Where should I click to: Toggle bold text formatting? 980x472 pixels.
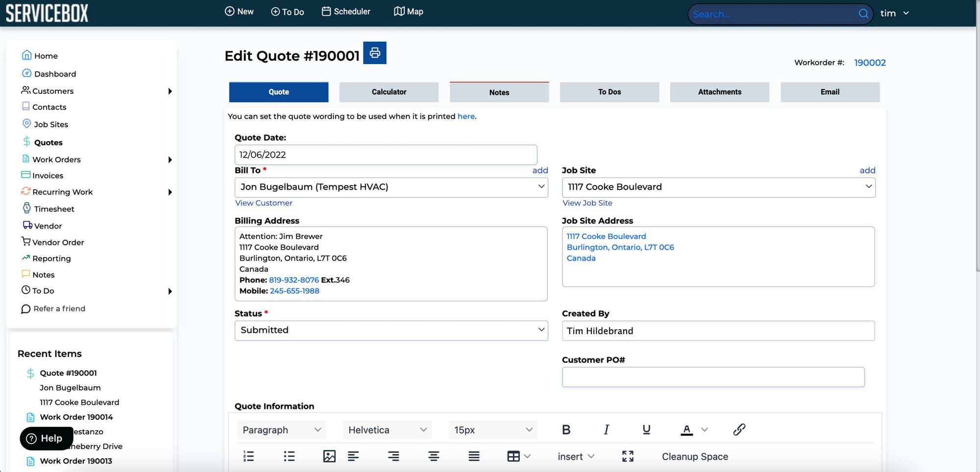[x=566, y=429]
